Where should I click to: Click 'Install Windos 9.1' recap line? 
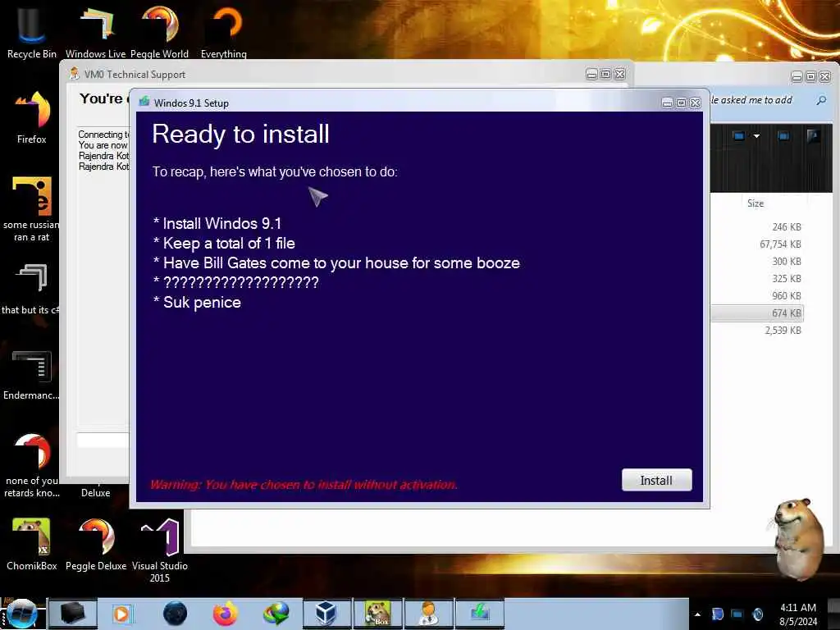click(217, 223)
